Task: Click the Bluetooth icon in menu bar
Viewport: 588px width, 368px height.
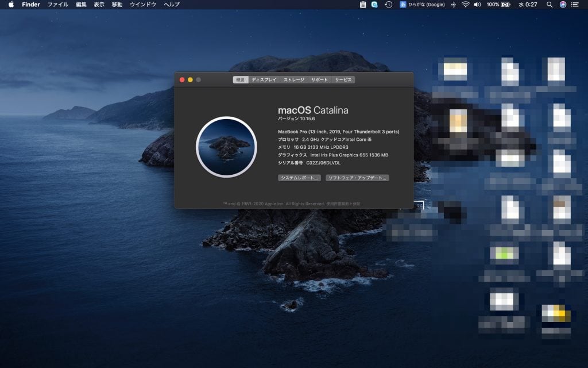Action: (x=453, y=5)
